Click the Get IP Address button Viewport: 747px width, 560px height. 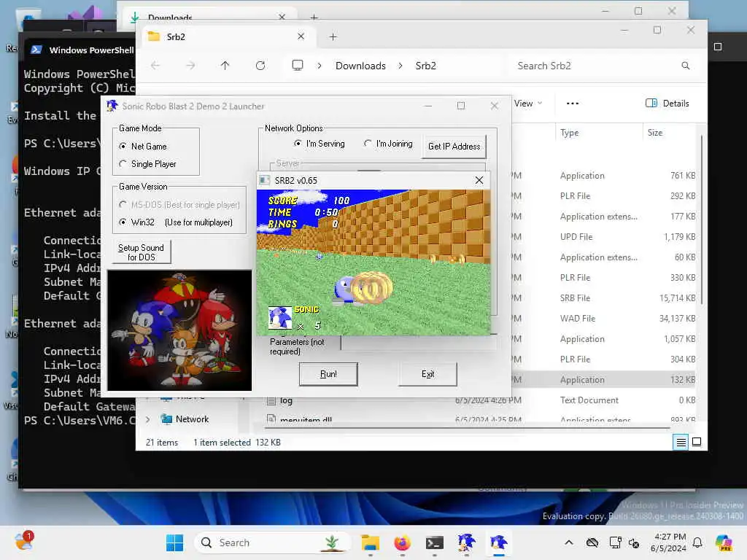(x=454, y=147)
